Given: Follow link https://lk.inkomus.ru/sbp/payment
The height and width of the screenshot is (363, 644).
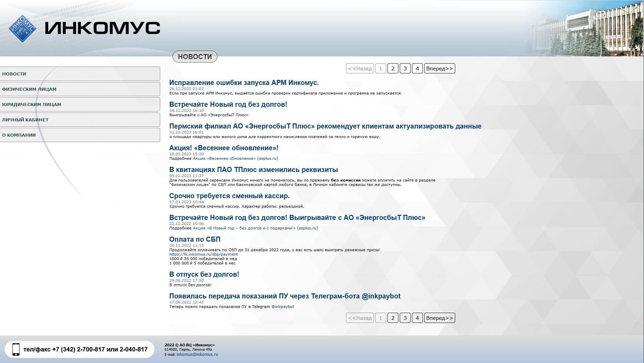Looking at the screenshot, I should point(203,254).
